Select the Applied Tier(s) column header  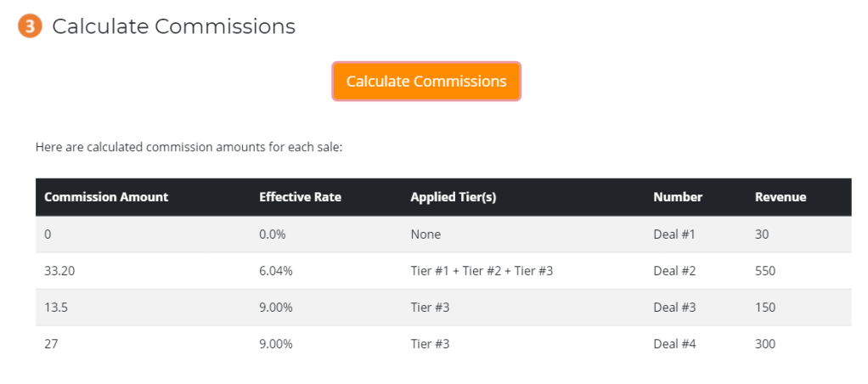(x=453, y=197)
